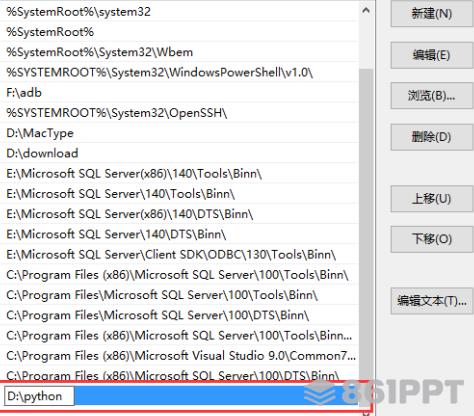Click the 编辑(E) button
474x416 pixels.
point(432,55)
